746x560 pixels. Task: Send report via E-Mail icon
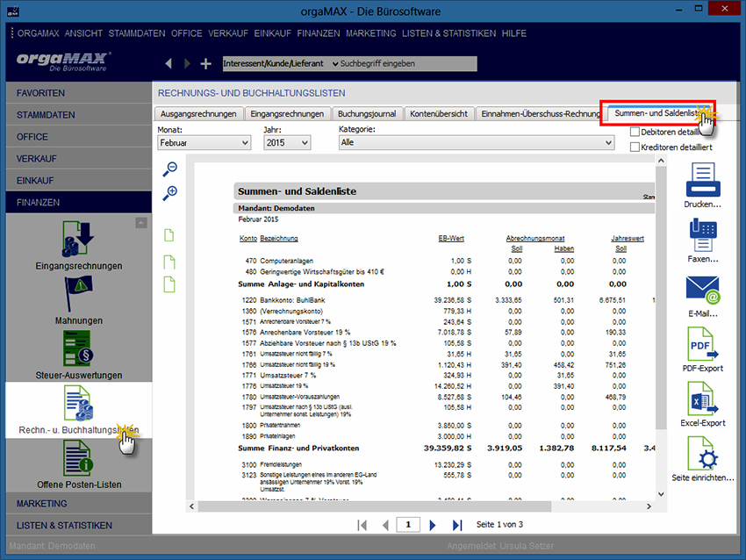point(703,290)
